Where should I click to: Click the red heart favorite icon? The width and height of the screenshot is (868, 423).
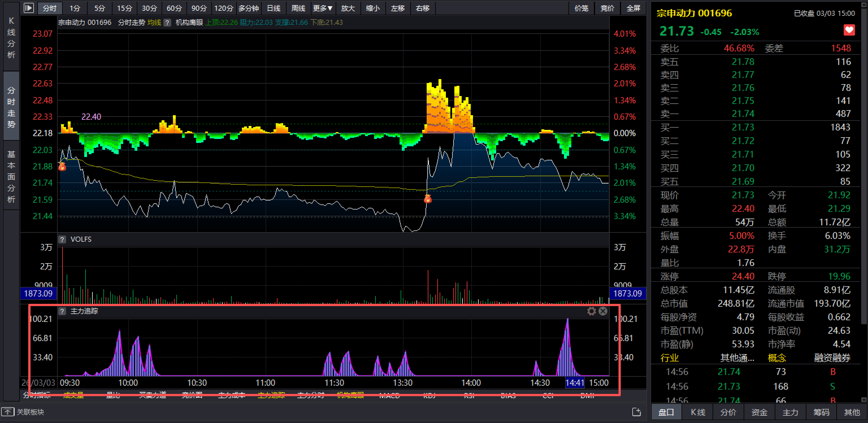coord(849,30)
